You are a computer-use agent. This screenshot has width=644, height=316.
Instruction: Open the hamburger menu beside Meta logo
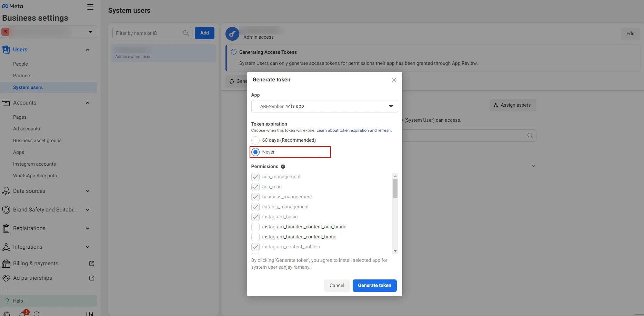click(90, 7)
